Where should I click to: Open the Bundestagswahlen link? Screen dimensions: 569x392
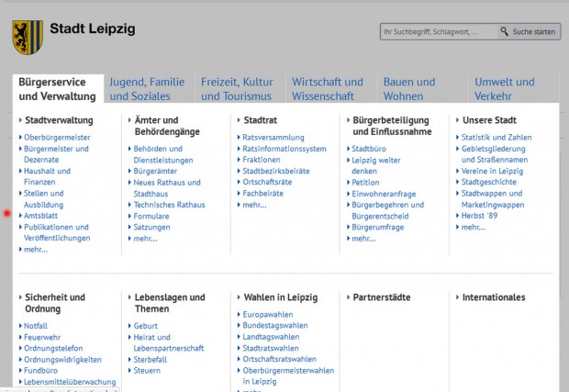[275, 326]
